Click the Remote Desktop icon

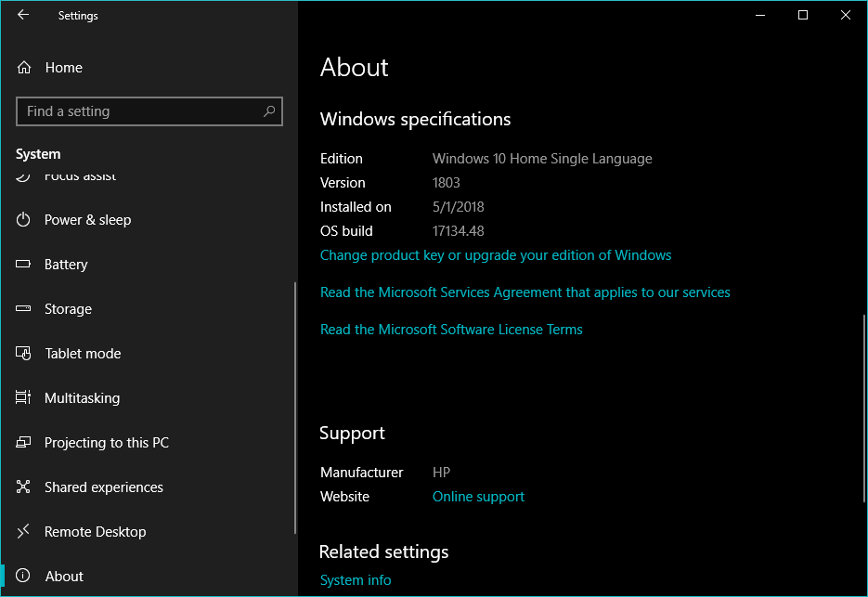tap(24, 532)
